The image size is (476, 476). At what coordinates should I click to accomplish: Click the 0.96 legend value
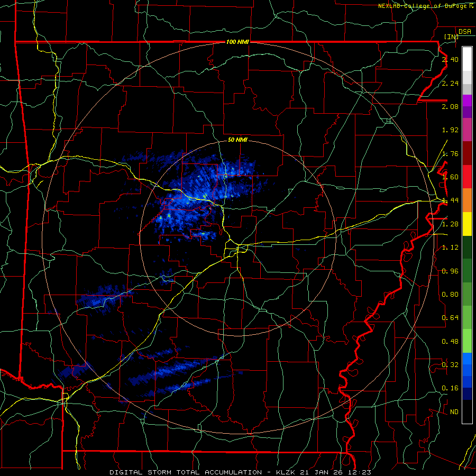[450, 271]
